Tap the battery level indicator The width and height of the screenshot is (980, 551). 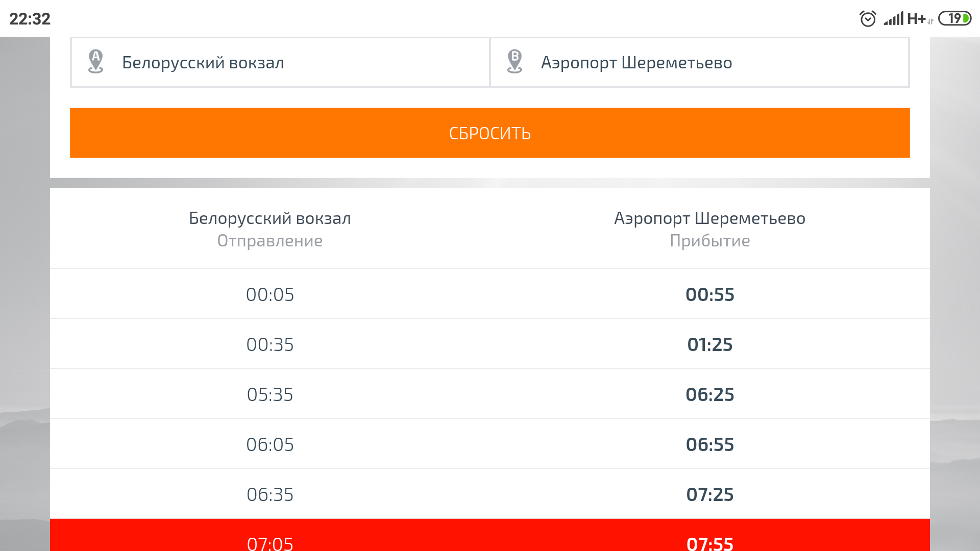coord(954,19)
